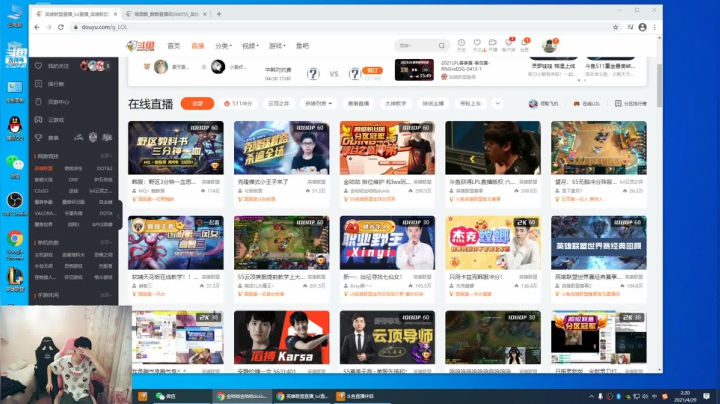The height and width of the screenshot is (404, 720).
Task: Click the site search input field
Action: tap(416, 45)
